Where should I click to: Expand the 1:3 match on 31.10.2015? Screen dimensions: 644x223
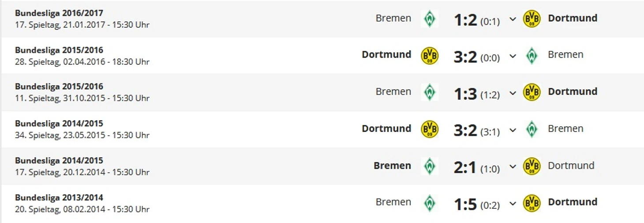coord(513,93)
